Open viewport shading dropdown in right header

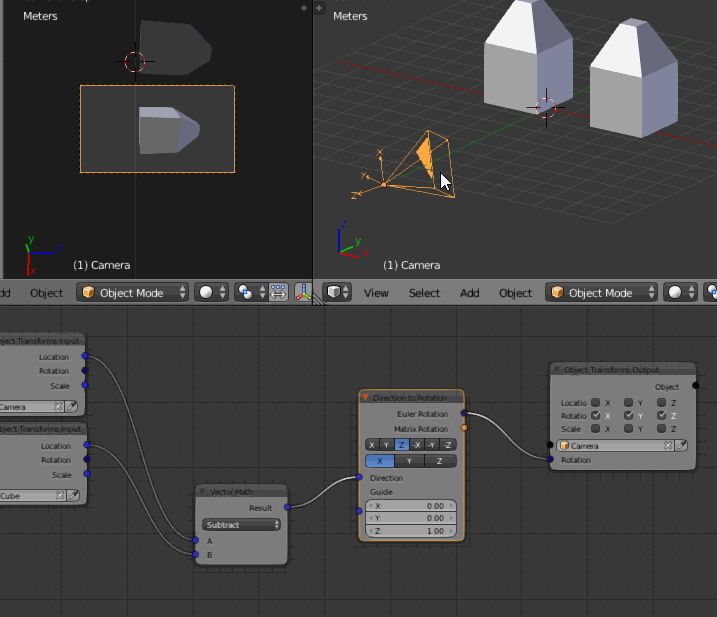point(680,292)
